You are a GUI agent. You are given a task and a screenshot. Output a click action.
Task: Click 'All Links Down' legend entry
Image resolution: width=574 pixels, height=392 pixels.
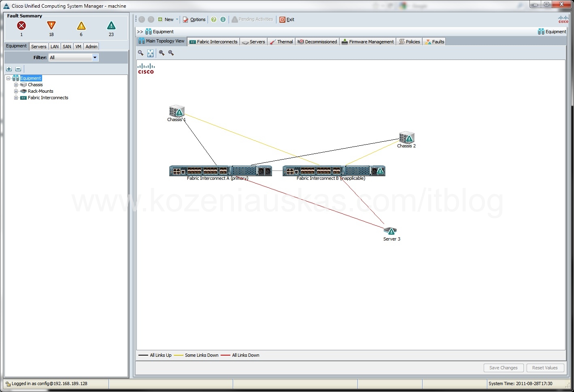240,355
